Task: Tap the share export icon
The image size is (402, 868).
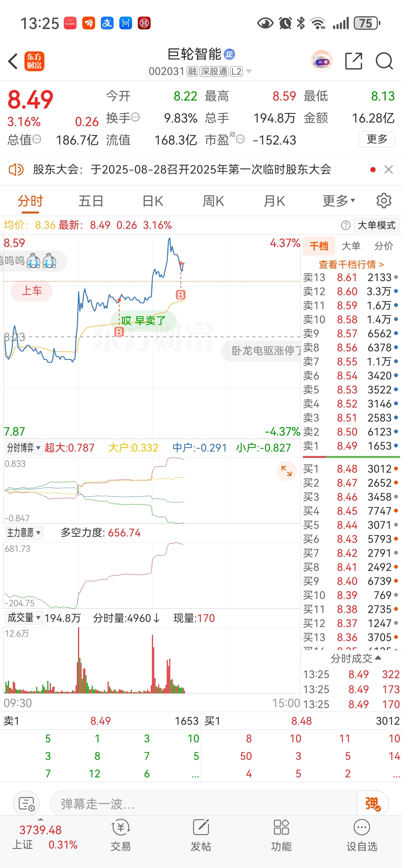Action: point(354,61)
